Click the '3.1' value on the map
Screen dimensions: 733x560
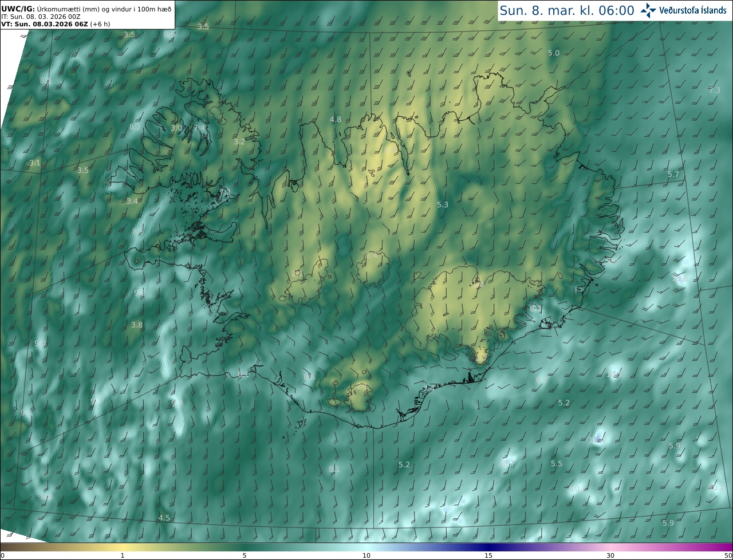click(x=35, y=163)
